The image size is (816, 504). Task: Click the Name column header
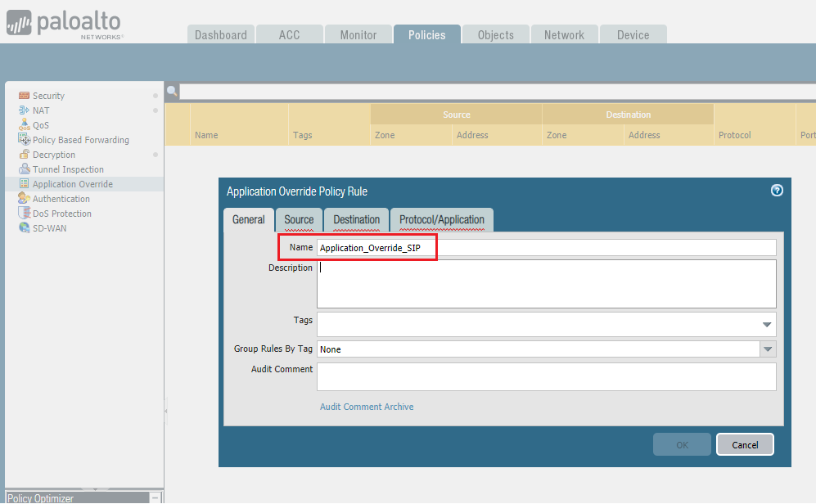coord(206,135)
